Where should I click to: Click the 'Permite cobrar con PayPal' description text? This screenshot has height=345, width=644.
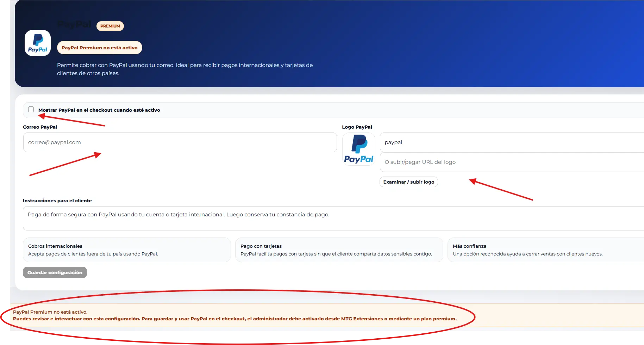click(x=185, y=69)
